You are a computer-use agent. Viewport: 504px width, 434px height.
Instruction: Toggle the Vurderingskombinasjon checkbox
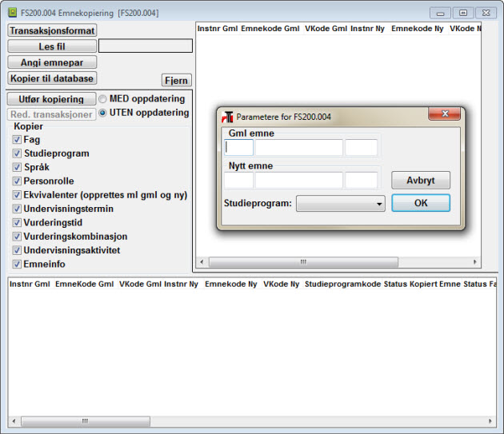[x=17, y=237]
